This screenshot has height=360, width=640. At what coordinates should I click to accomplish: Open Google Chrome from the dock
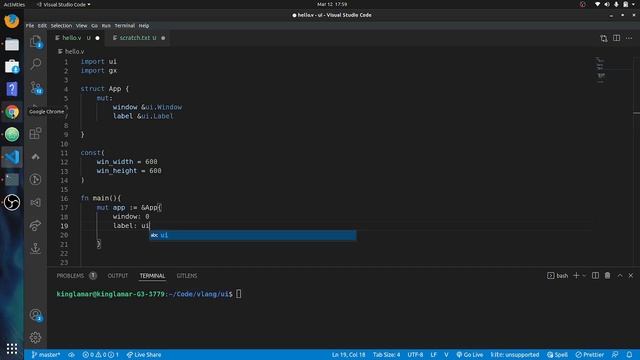[12, 111]
